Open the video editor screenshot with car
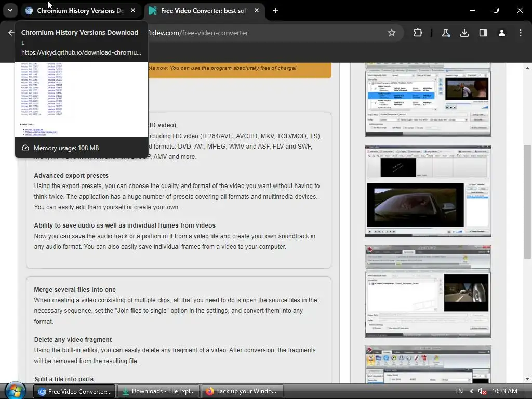The image size is (532, 399). (x=428, y=191)
